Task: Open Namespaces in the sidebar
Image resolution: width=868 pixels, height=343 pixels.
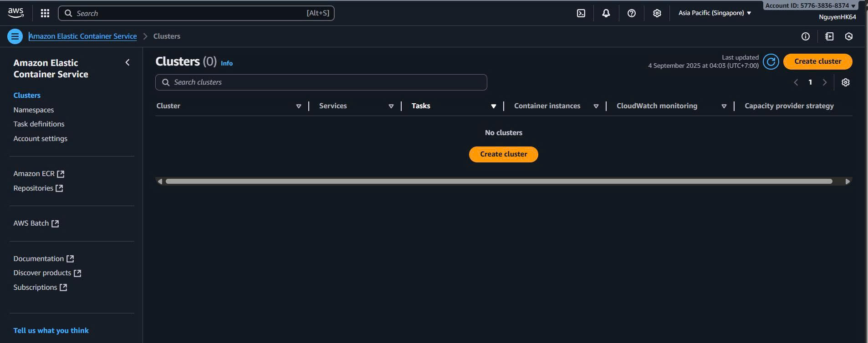Action: pyautogui.click(x=34, y=110)
